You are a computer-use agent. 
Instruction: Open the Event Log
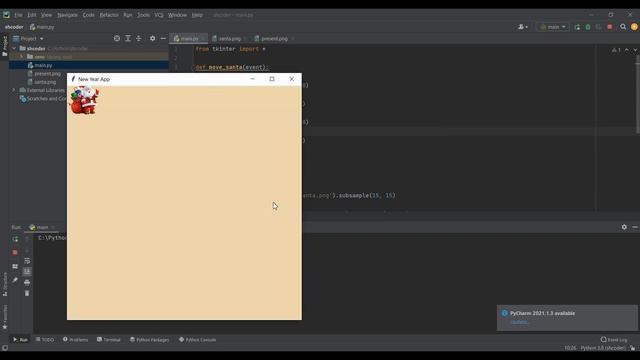coord(613,340)
